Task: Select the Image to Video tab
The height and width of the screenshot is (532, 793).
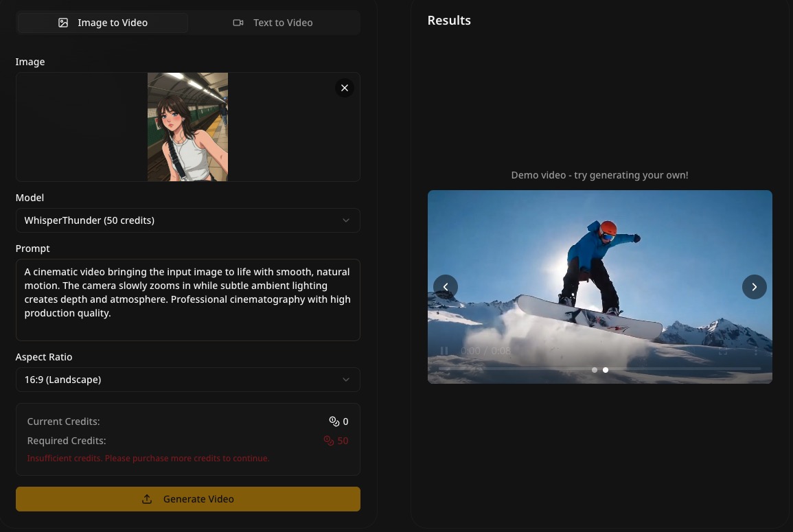Action: pos(103,23)
